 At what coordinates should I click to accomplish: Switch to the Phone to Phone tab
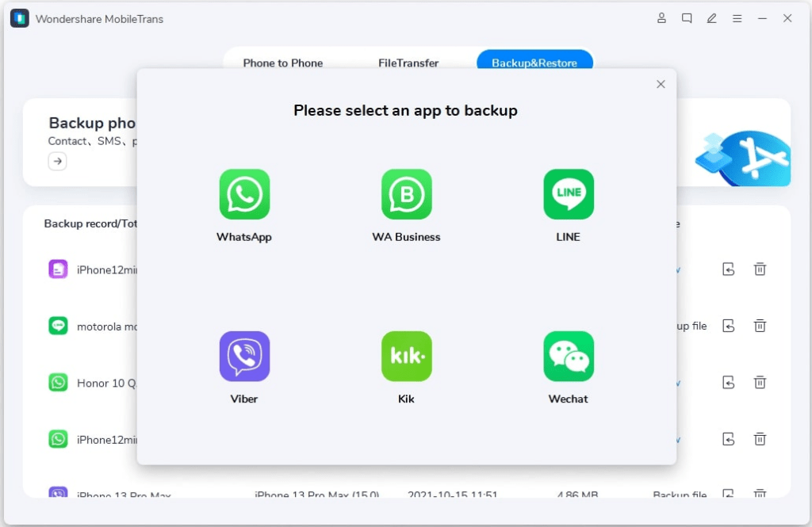[x=282, y=63]
